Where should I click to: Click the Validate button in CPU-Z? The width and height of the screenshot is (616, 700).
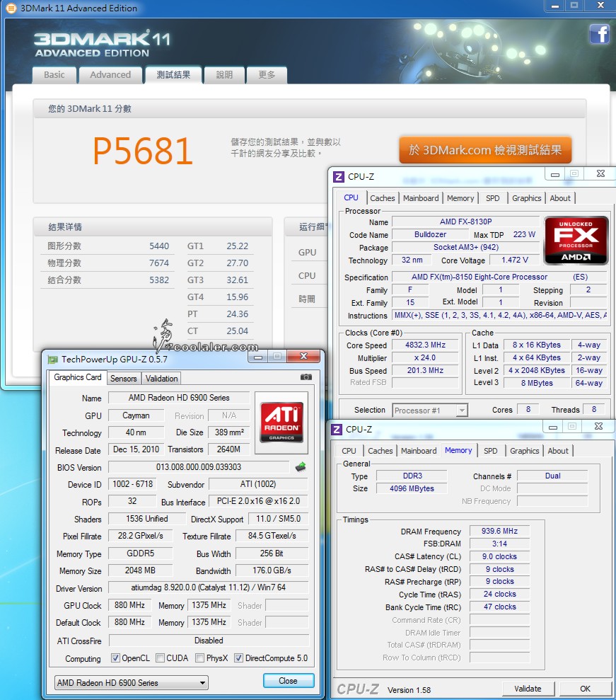pos(528,689)
